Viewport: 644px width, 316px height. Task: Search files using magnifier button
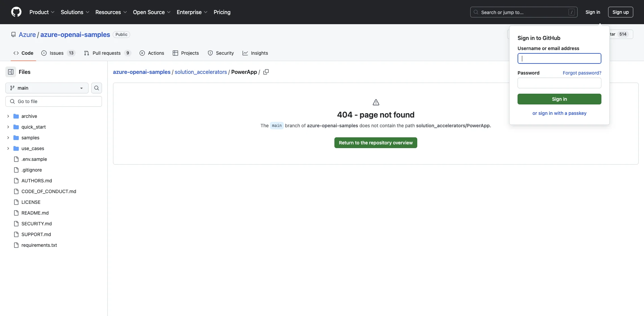(97, 88)
